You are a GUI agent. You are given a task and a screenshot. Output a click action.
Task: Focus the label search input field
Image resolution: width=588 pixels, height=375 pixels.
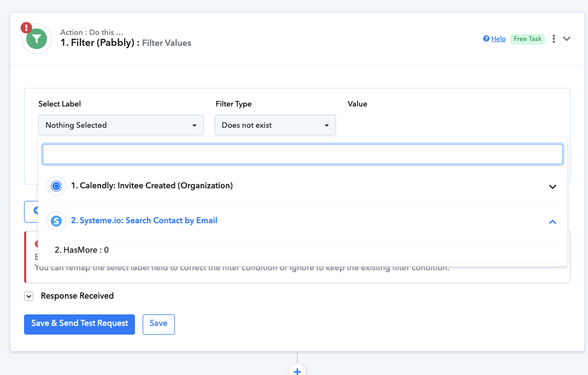pyautogui.click(x=303, y=154)
